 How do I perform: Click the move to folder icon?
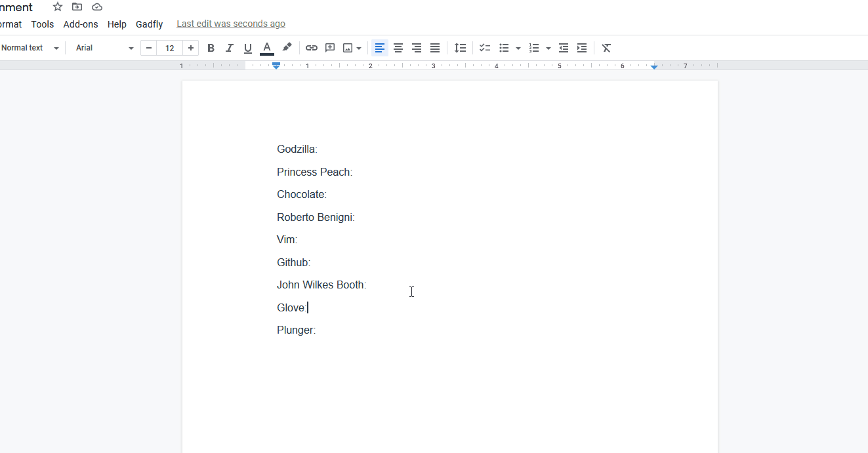pyautogui.click(x=77, y=7)
